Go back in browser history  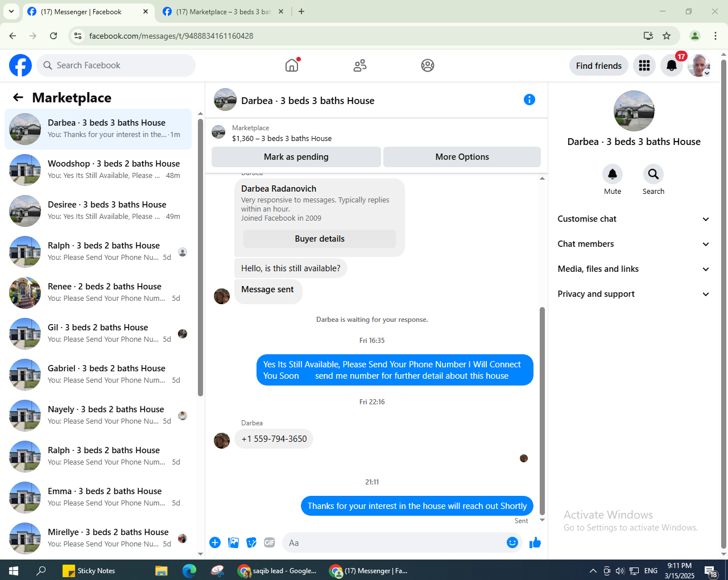pos(13,36)
